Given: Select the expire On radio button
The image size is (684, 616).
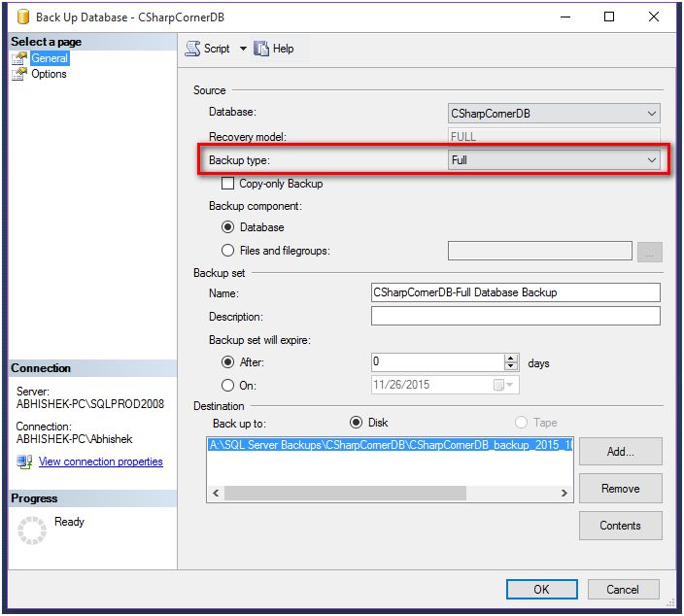Looking at the screenshot, I should [227, 385].
